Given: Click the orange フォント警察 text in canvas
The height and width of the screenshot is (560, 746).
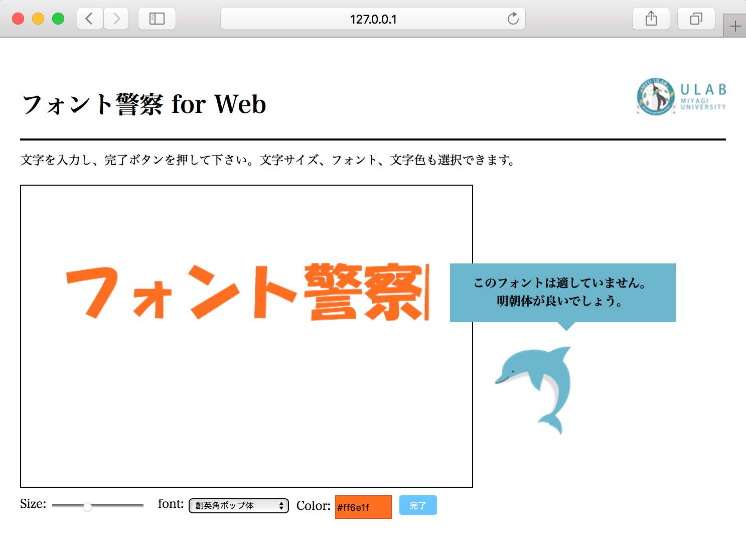Looking at the screenshot, I should (246, 292).
